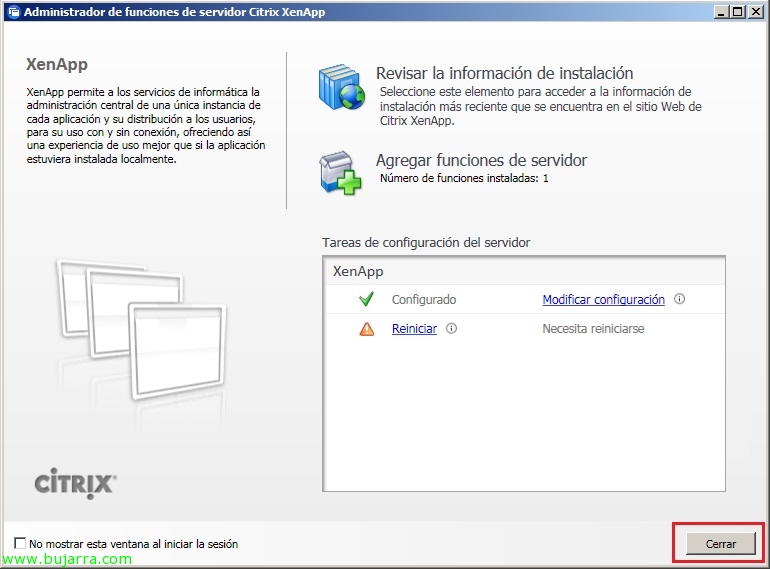Screen dimensions: 770x569
Task: Click the XenApp heading above the description
Action: [x=57, y=64]
